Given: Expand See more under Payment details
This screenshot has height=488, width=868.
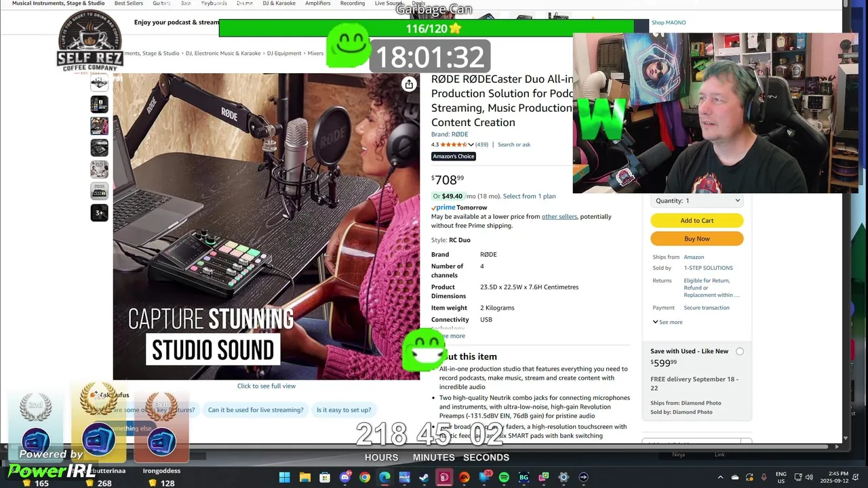Looking at the screenshot, I should (x=667, y=322).
